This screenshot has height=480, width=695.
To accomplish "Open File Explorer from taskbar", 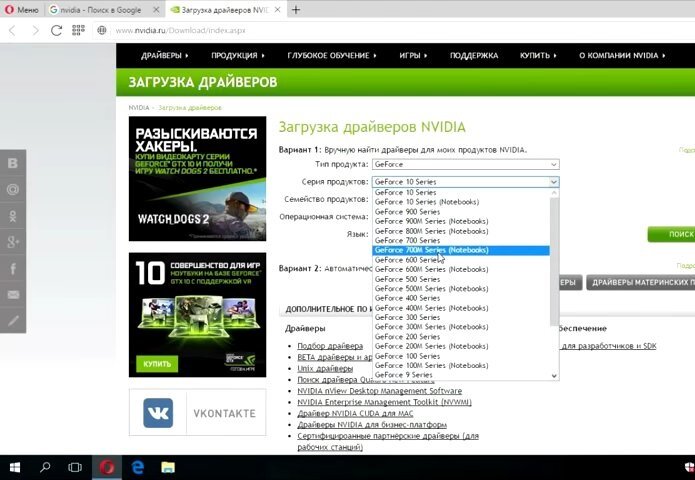I will pyautogui.click(x=168, y=468).
